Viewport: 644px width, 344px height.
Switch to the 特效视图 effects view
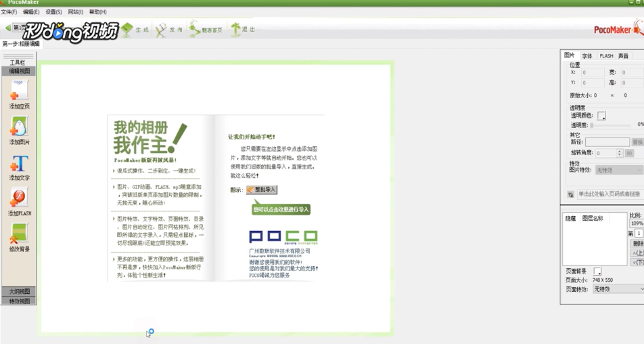point(19,301)
